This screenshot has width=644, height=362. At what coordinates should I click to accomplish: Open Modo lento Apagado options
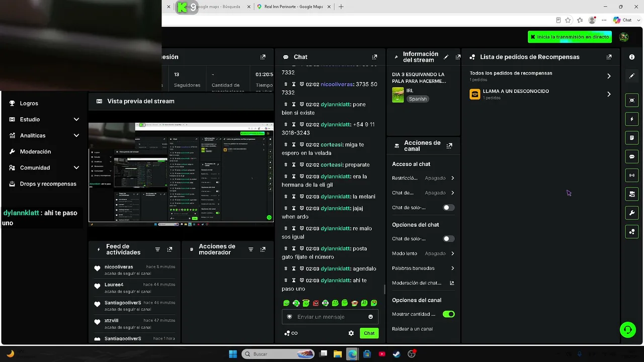[x=452, y=253]
